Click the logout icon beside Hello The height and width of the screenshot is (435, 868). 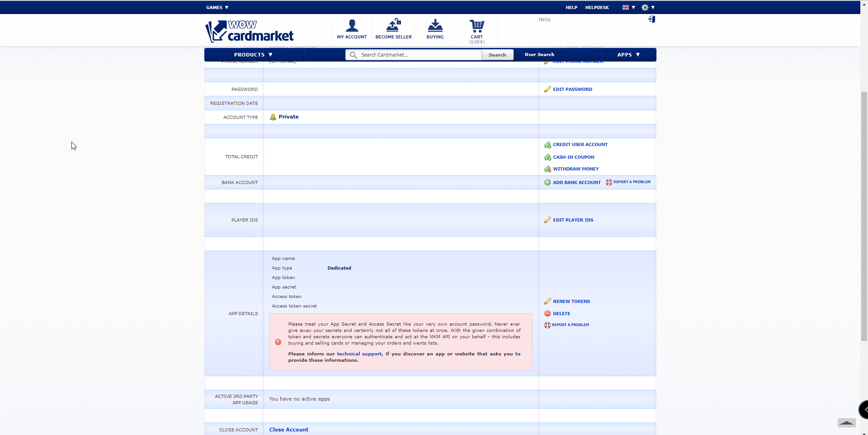pyautogui.click(x=651, y=19)
